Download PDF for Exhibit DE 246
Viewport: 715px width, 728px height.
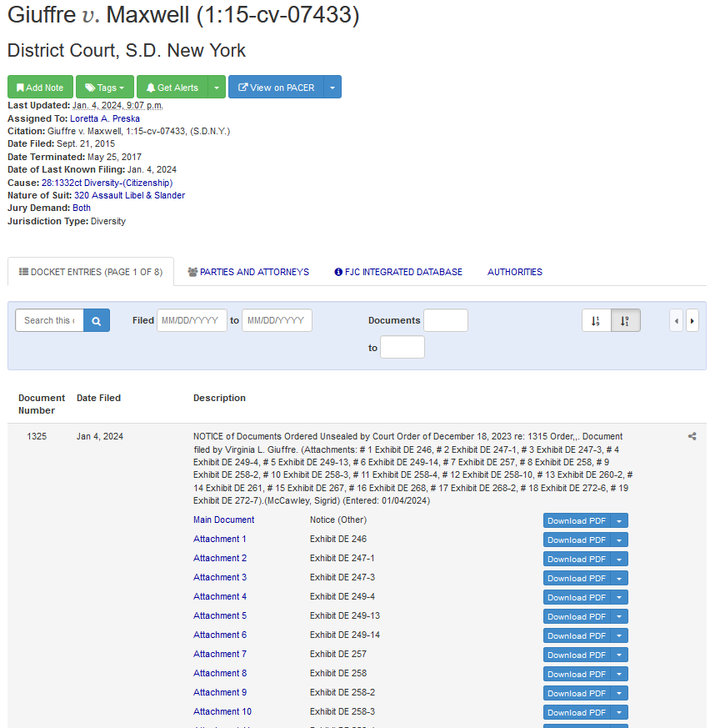577,540
